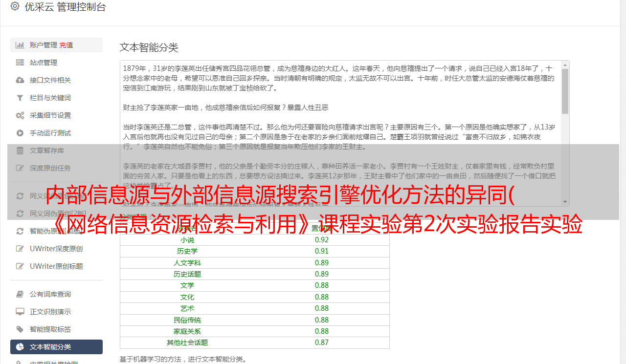626x364 pixels.
Task: Open the red 充值 recharge link
Action: (66, 45)
